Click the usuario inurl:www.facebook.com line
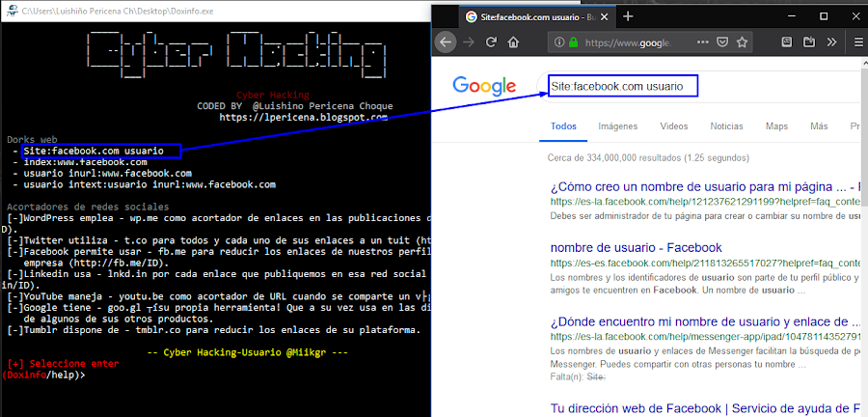This screenshot has width=868, height=417. 108,174
